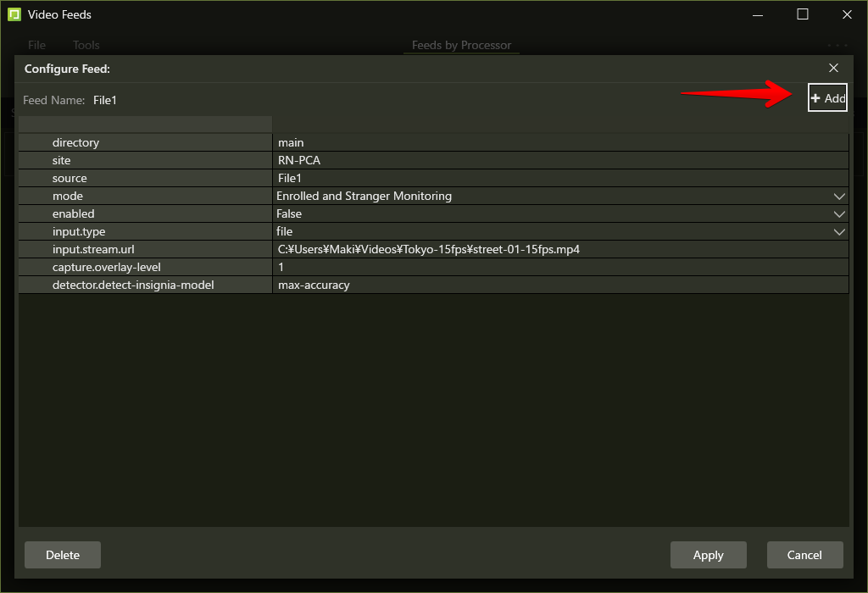Screen dimensions: 868x593
Task: Open the File menu
Action: tap(36, 45)
